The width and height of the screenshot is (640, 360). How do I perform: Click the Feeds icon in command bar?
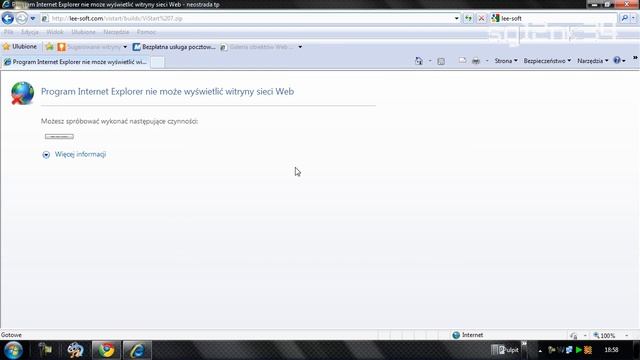click(x=441, y=61)
